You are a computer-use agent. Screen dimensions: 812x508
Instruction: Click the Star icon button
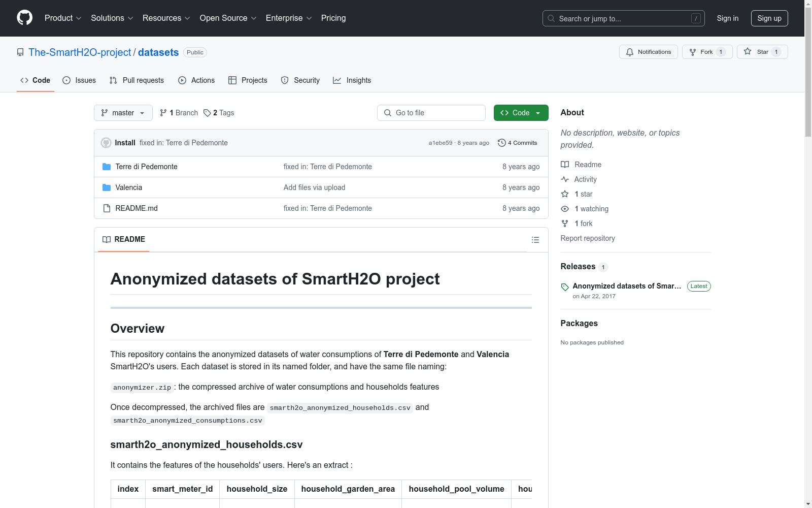click(748, 51)
